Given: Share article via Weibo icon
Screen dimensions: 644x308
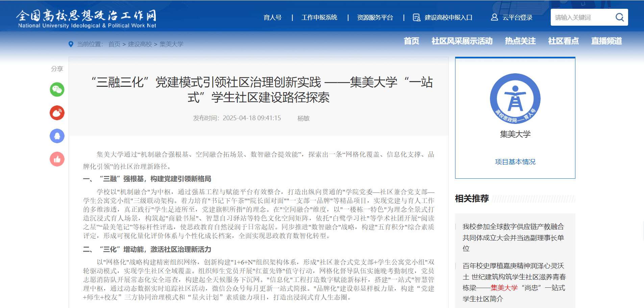Looking at the screenshot, I should (57, 113).
